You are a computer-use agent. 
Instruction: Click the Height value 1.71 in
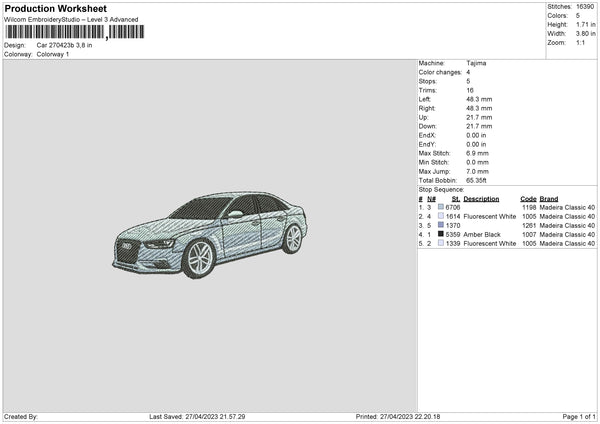pyautogui.click(x=585, y=24)
